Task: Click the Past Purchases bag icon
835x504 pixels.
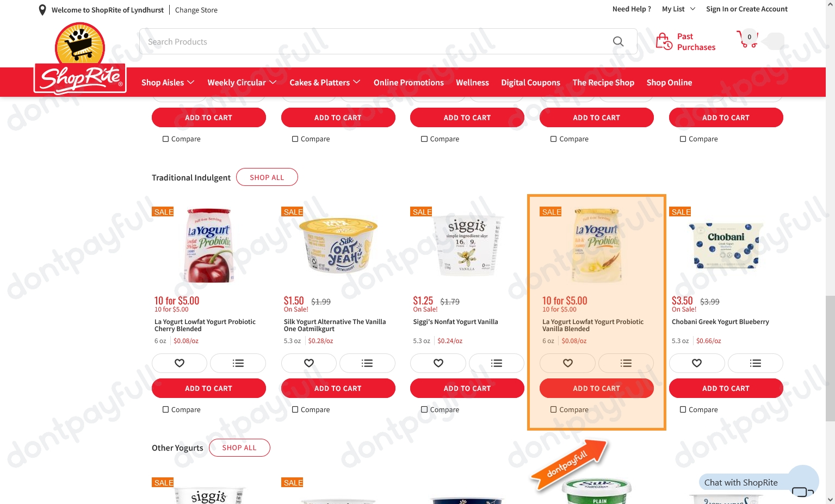Action: [664, 41]
